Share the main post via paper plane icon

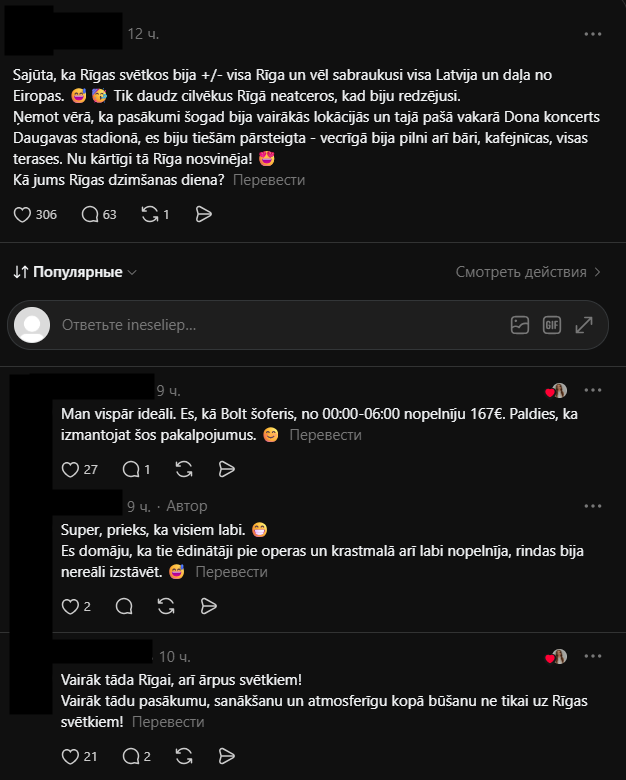[204, 215]
